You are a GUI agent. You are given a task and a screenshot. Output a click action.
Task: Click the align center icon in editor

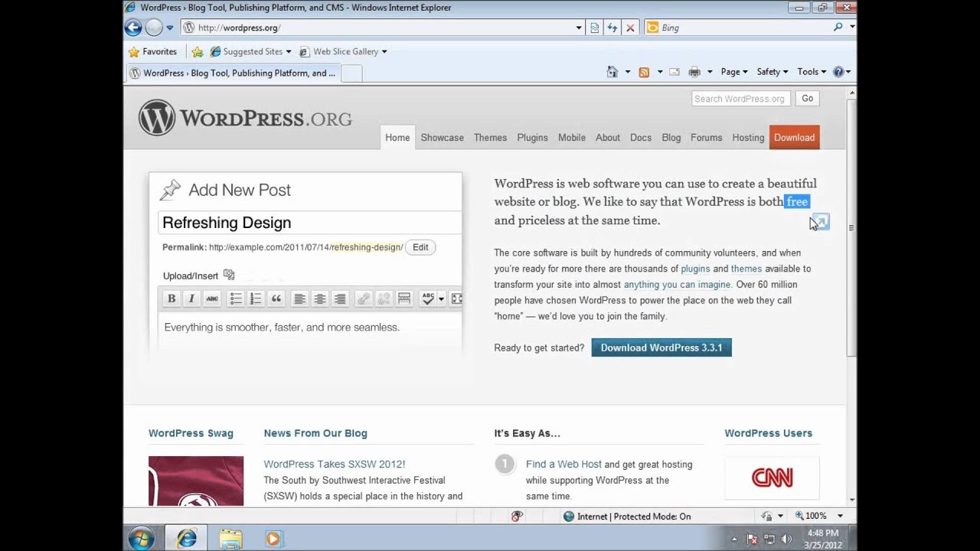320,298
